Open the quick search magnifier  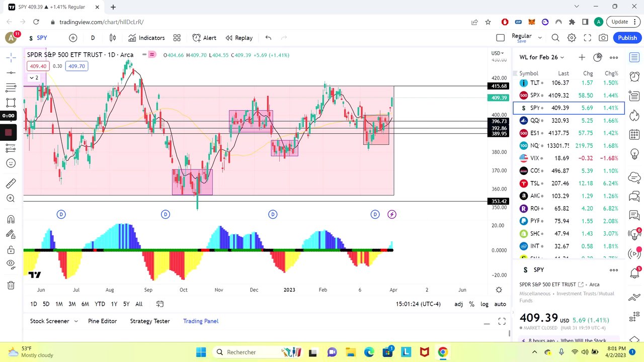tap(555, 38)
